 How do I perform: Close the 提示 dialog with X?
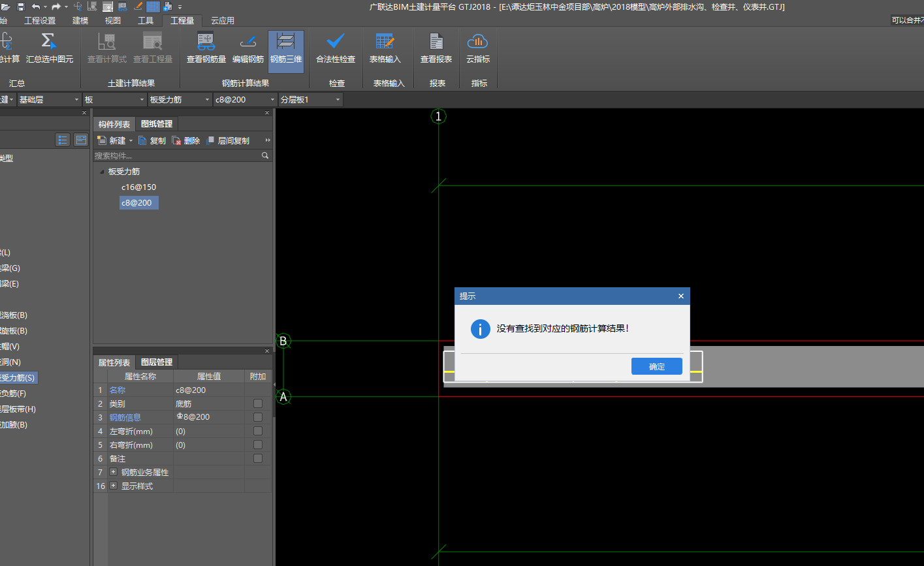coord(681,296)
